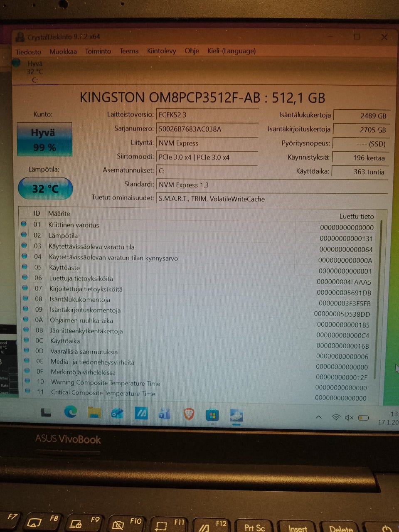Click the firmware field ECFK52.3
399x532 pixels.
207,115
